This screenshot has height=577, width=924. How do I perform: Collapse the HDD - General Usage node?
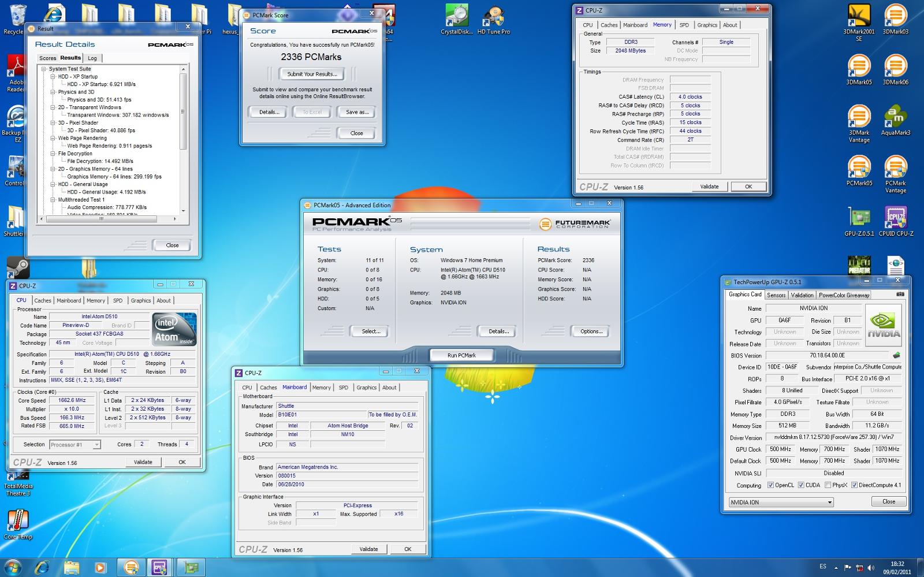click(x=53, y=184)
